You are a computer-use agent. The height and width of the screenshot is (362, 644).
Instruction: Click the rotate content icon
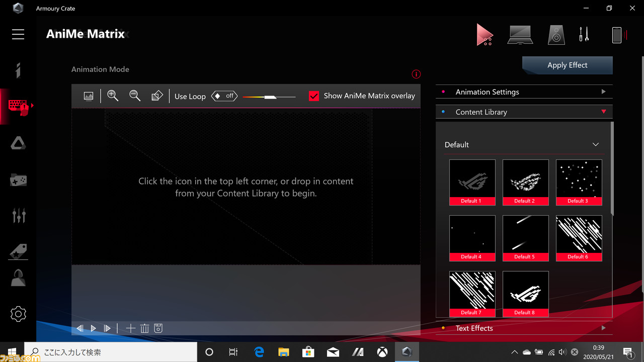[x=157, y=96]
